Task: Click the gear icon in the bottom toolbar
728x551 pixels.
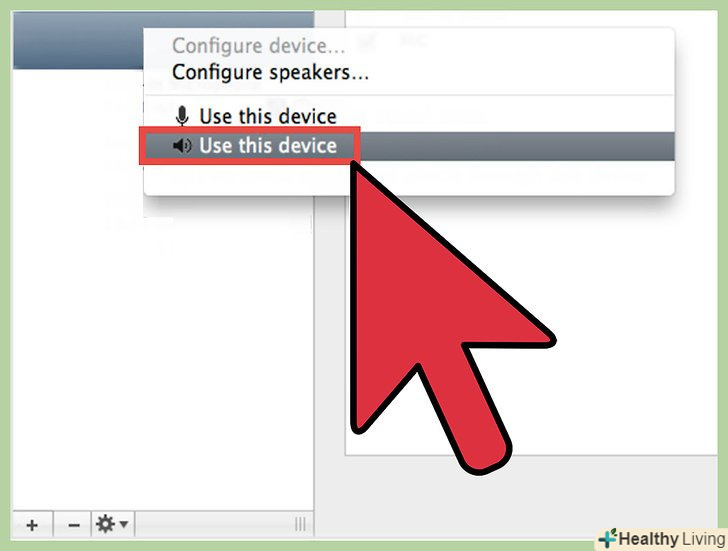Action: coord(105,524)
